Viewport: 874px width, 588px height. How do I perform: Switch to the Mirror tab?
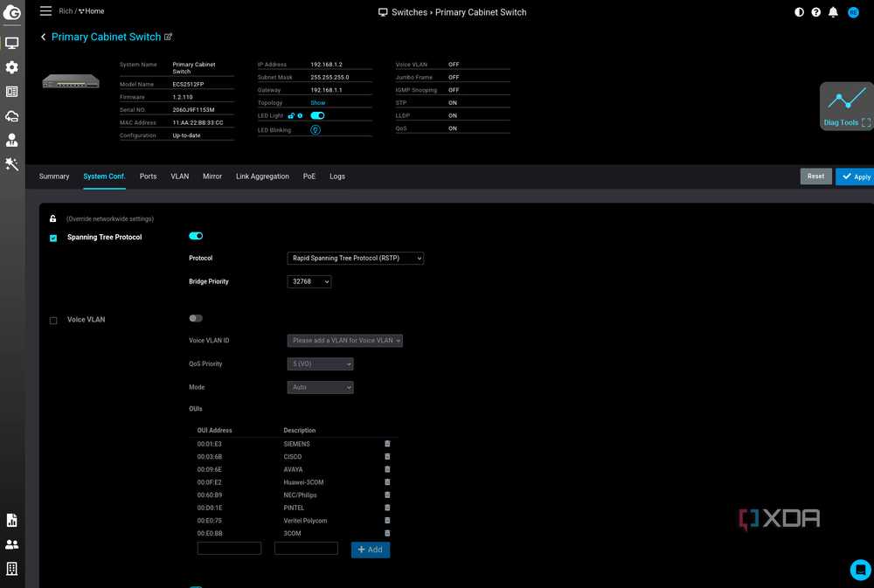pos(212,176)
